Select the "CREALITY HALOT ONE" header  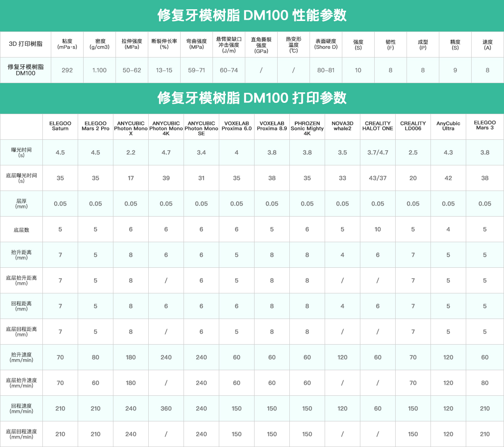378,126
